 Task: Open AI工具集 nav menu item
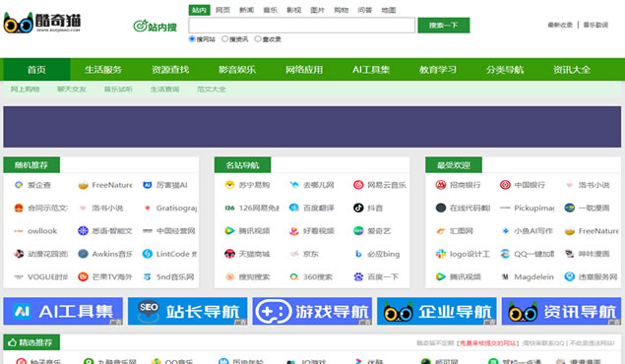click(x=371, y=70)
